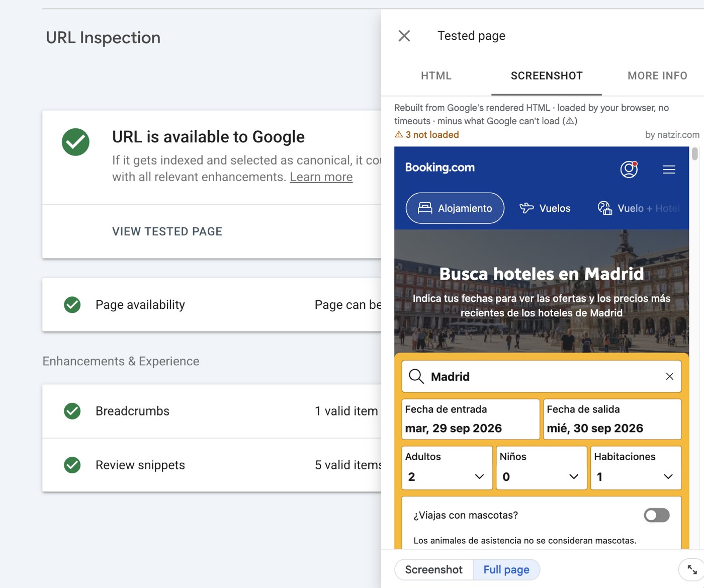704x588 pixels.
Task: Open the Booking.com hamburger menu
Action: [669, 170]
